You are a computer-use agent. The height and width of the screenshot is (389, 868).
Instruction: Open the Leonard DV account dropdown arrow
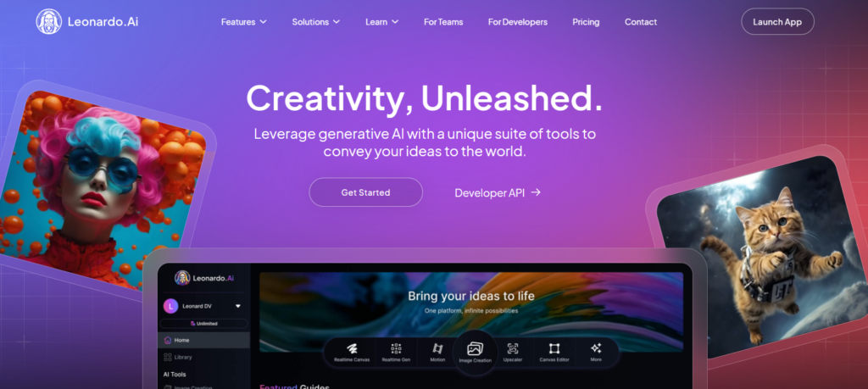click(238, 306)
